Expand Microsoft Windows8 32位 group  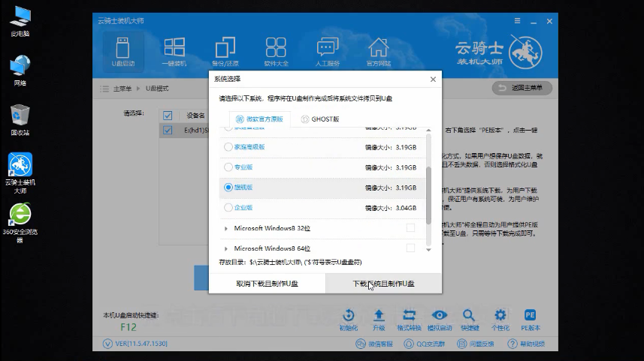[226, 228]
